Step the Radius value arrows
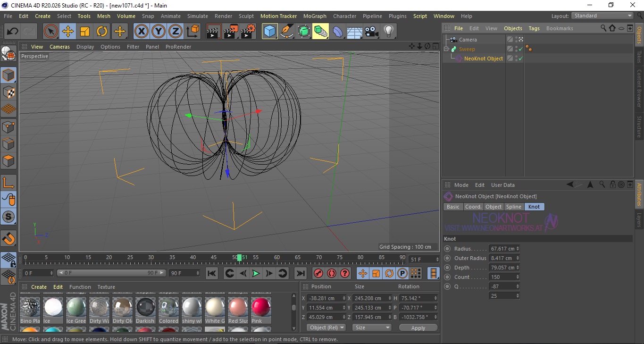Screen dimensions: 644x344 (x=518, y=249)
